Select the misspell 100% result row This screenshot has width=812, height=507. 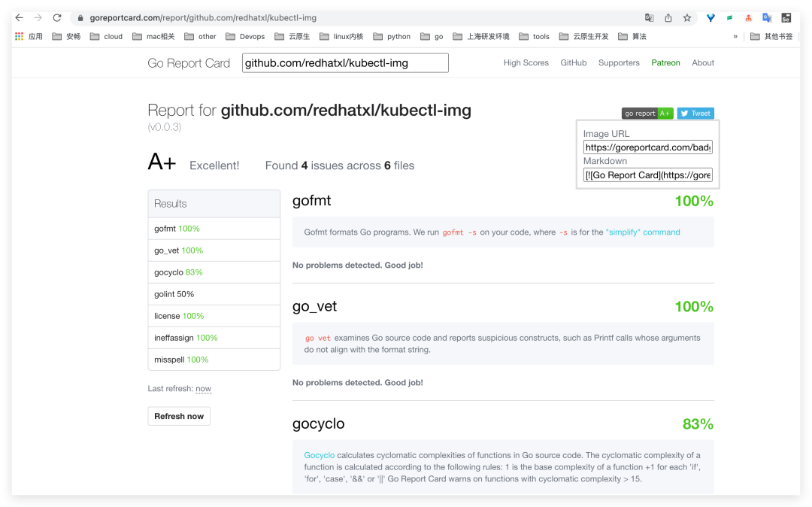click(214, 360)
